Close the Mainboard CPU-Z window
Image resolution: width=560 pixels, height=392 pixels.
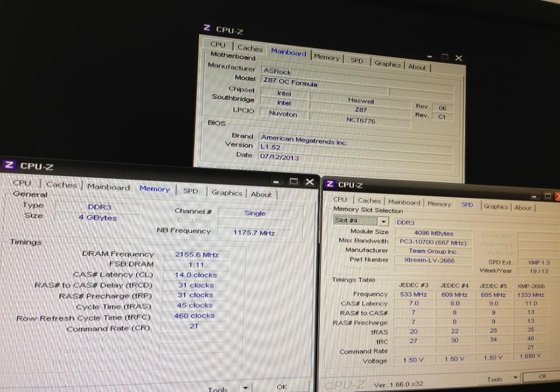coord(459,58)
